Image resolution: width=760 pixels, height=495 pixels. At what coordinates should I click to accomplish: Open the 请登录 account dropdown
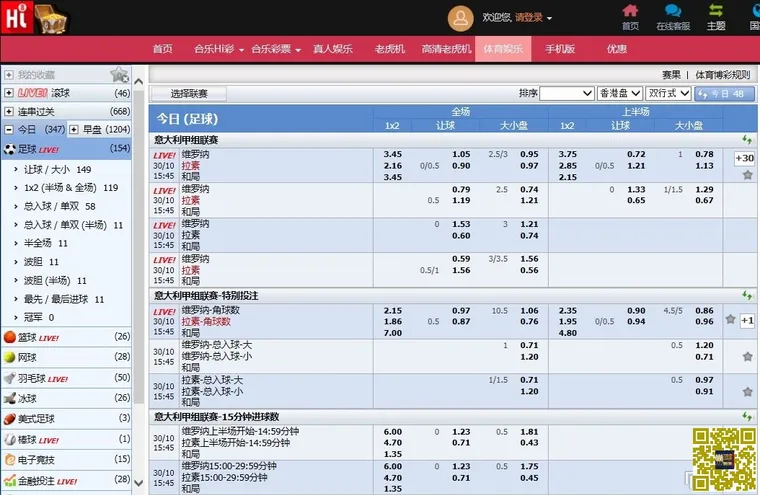tap(533, 18)
